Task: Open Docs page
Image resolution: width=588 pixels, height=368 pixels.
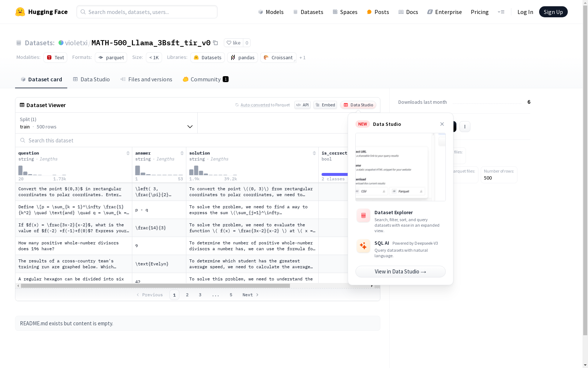Action: [408, 12]
